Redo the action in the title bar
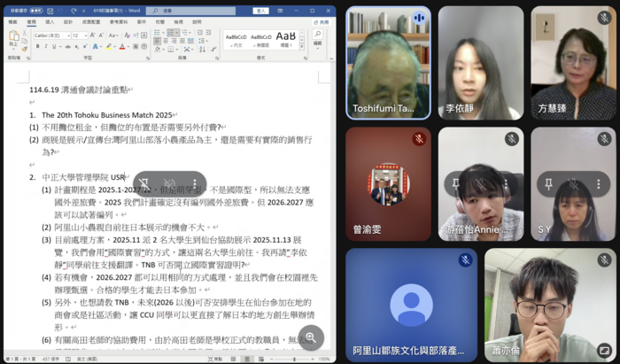Screen dimensions: 620x364 [74, 11]
